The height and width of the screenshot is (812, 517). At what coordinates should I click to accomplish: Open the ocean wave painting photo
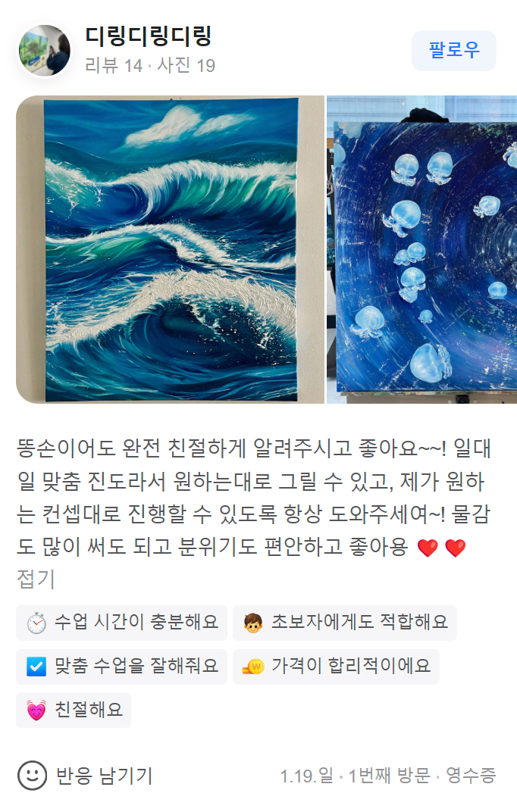[171, 249]
